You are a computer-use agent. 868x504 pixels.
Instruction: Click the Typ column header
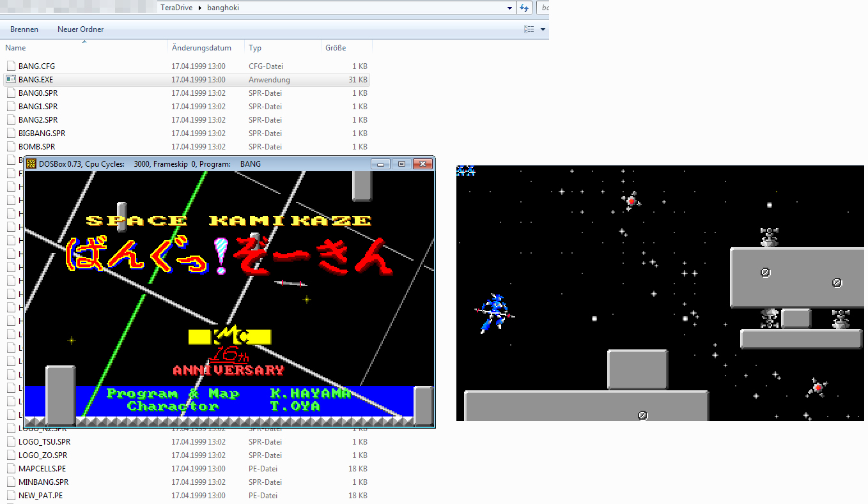[255, 48]
